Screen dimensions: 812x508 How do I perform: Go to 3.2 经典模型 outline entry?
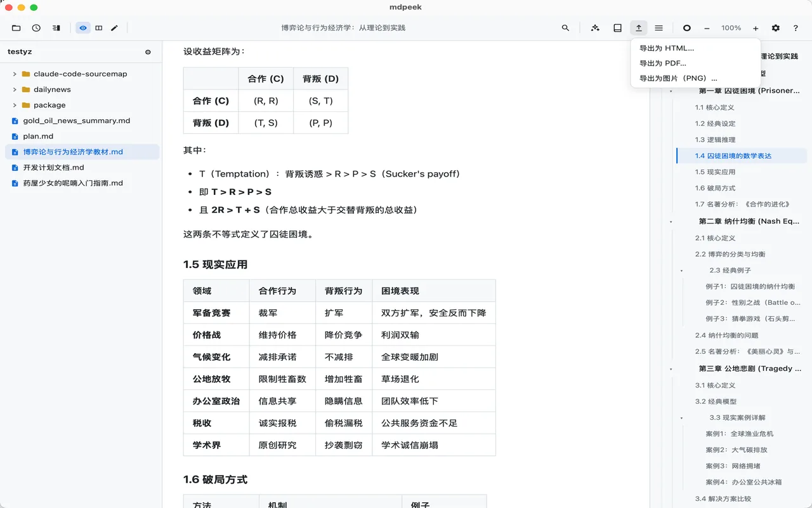[715, 401]
